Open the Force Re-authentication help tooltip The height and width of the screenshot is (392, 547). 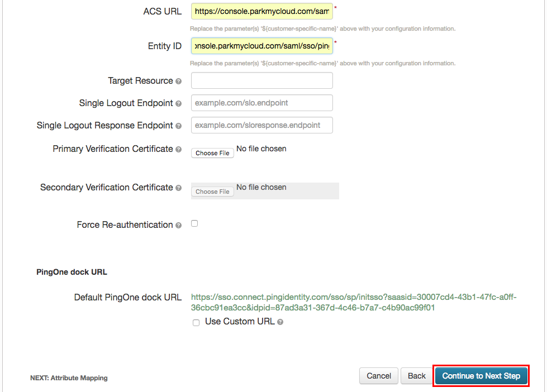click(x=179, y=225)
